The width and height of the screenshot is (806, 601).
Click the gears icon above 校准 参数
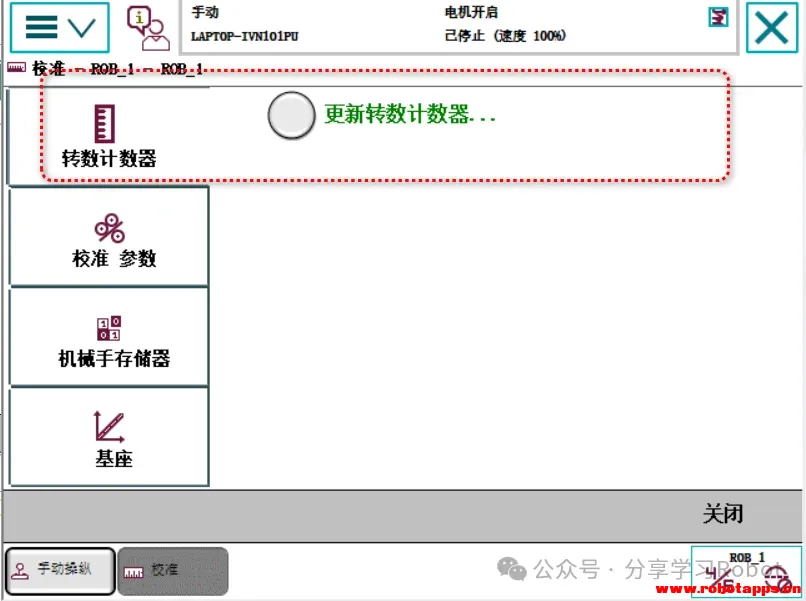click(109, 228)
